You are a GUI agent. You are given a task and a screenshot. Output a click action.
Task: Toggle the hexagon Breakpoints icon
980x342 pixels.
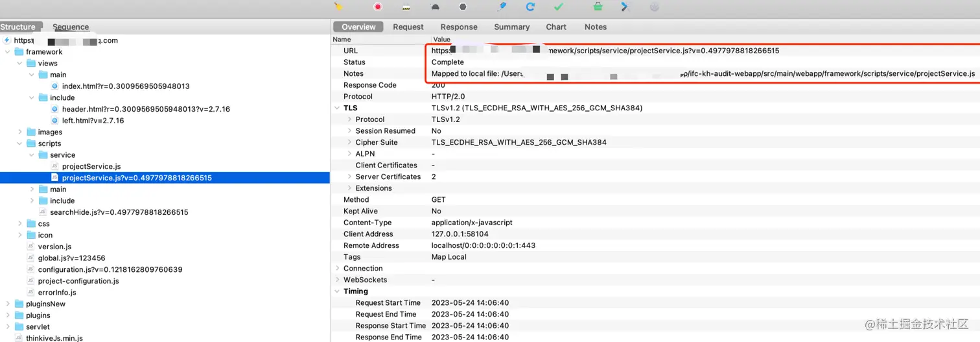463,6
